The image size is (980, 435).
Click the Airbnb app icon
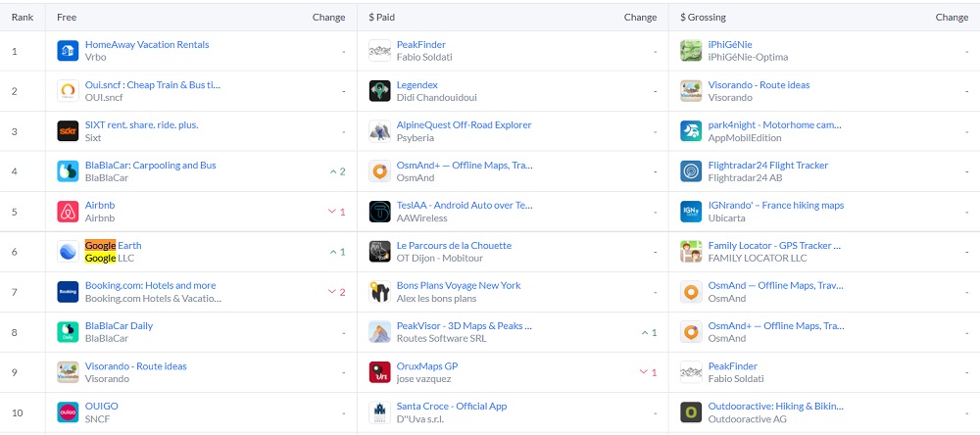point(68,212)
